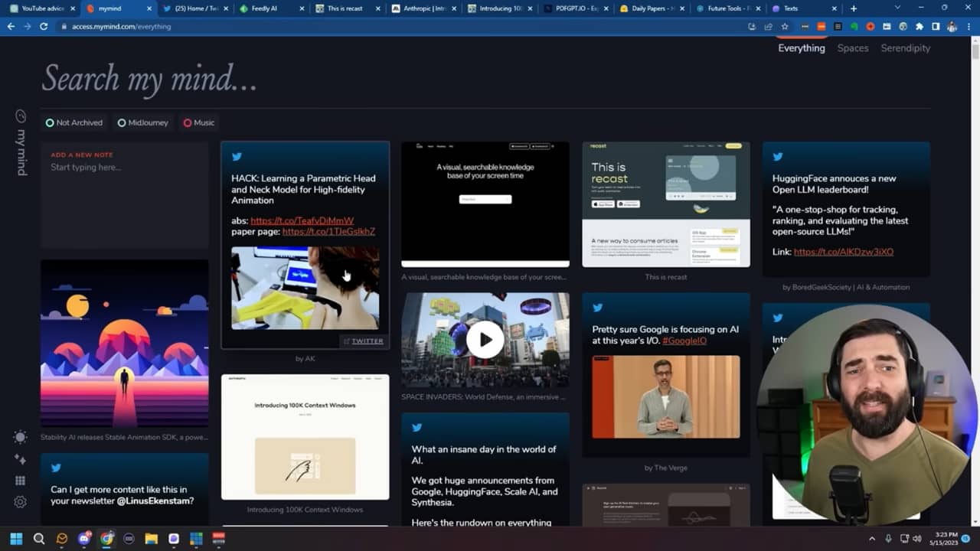This screenshot has width=980, height=551.
Task: Toggle the Music filter
Action: coord(198,122)
